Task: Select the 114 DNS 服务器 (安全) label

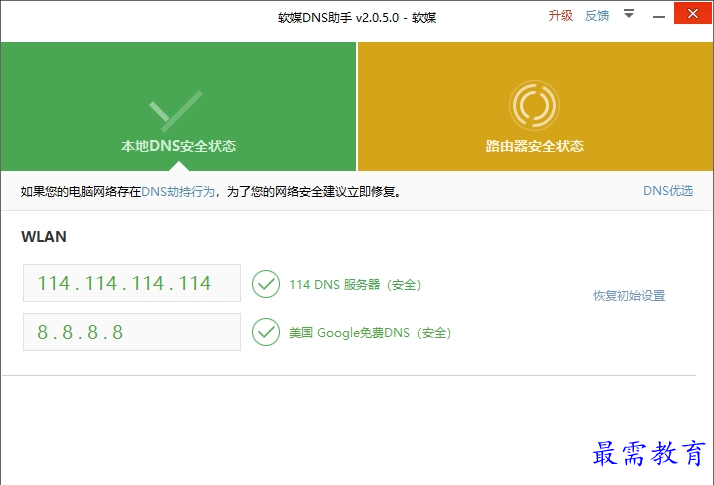Action: 355,285
